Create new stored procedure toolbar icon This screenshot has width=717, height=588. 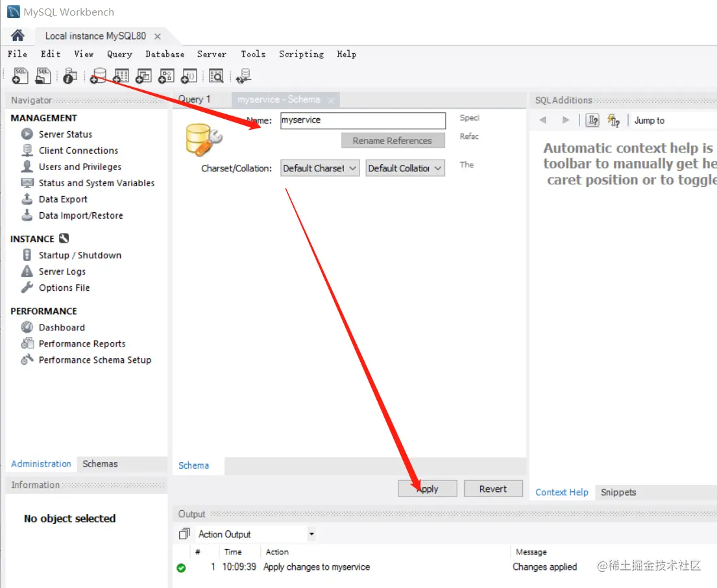pyautogui.click(x=167, y=76)
